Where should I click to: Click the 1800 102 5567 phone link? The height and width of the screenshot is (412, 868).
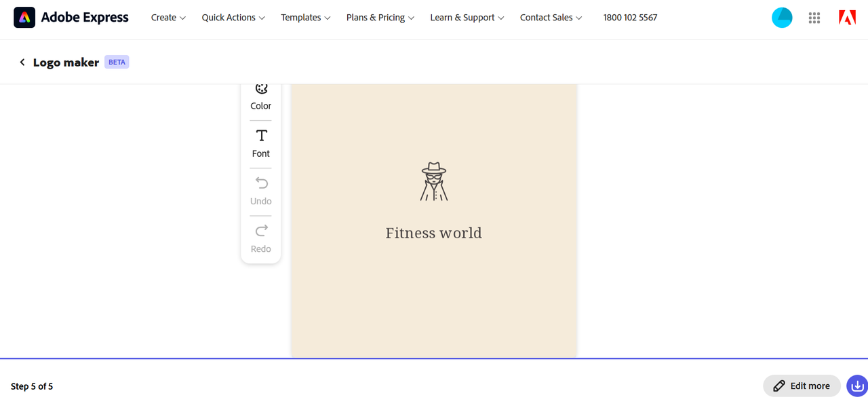(630, 18)
